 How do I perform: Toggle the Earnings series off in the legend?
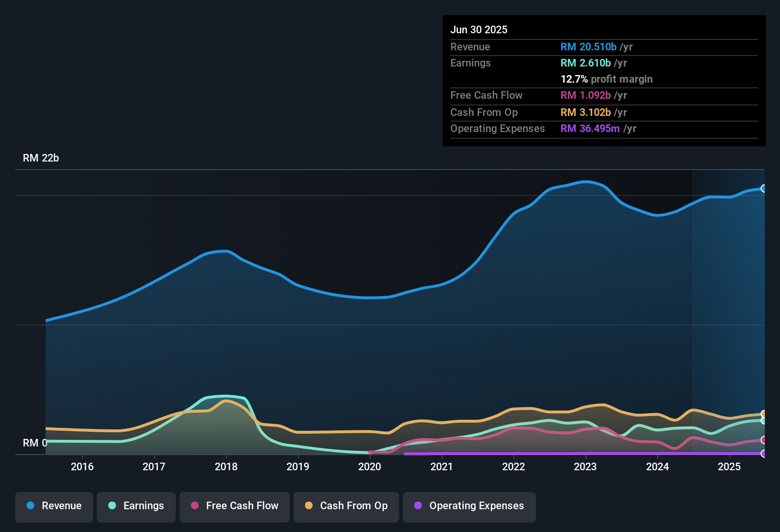pyautogui.click(x=136, y=506)
